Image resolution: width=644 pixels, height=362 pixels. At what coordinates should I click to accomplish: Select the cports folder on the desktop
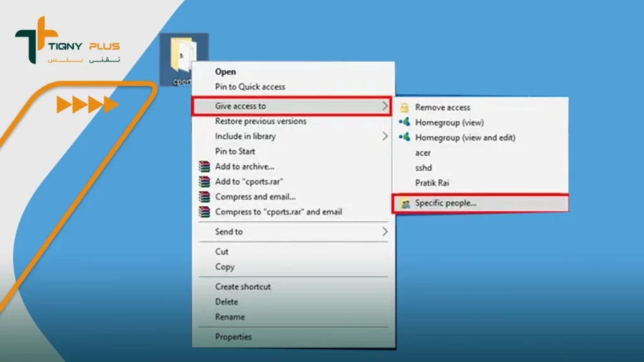coord(182,58)
